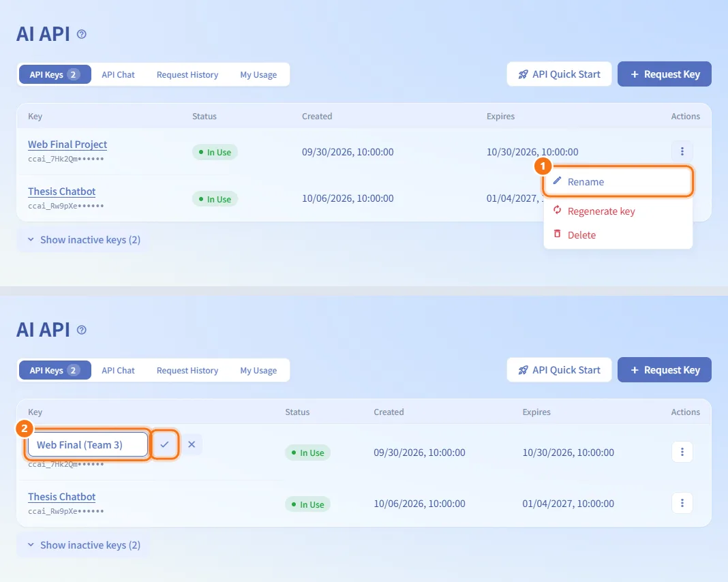Open the Request History tab in lower panel

point(187,370)
